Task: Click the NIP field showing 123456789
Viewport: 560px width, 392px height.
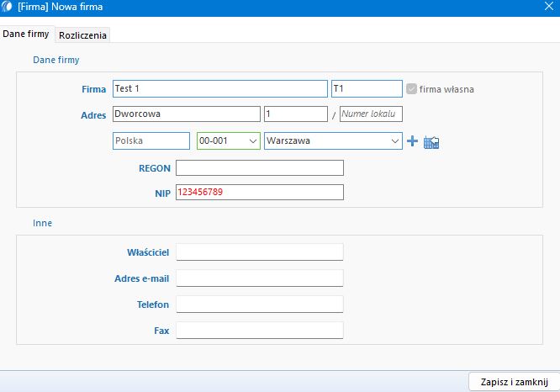Action: click(x=259, y=193)
